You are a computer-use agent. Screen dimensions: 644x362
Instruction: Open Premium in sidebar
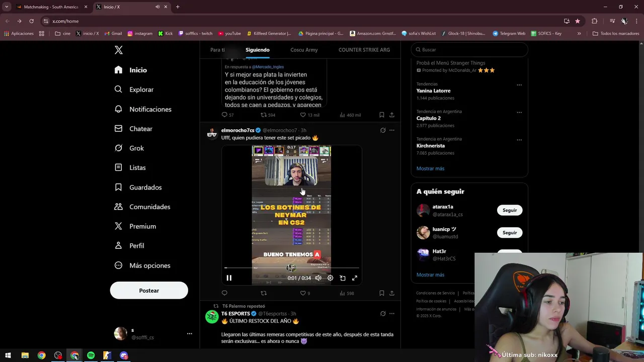tap(135, 226)
